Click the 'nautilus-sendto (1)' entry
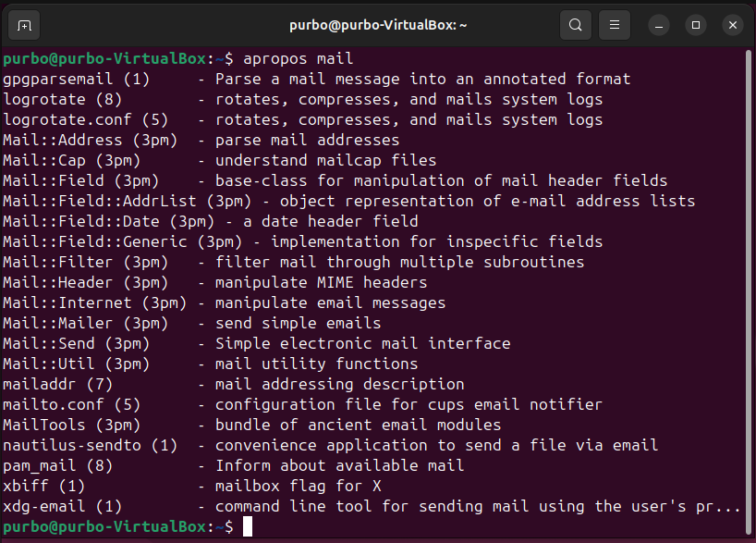 (x=91, y=445)
